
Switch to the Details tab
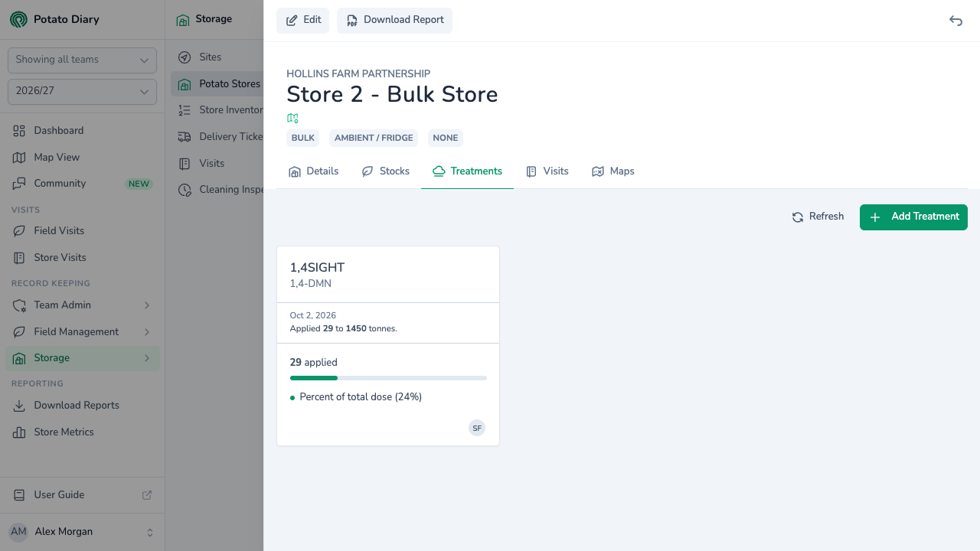314,171
